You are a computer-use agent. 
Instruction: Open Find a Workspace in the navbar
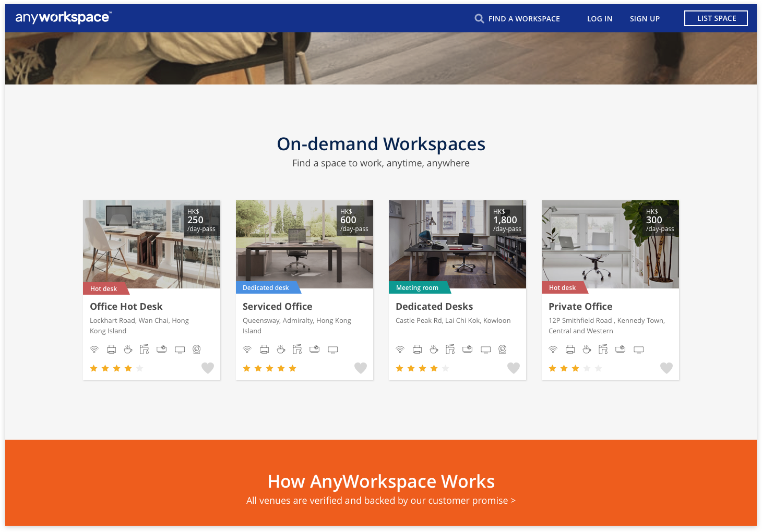point(524,19)
